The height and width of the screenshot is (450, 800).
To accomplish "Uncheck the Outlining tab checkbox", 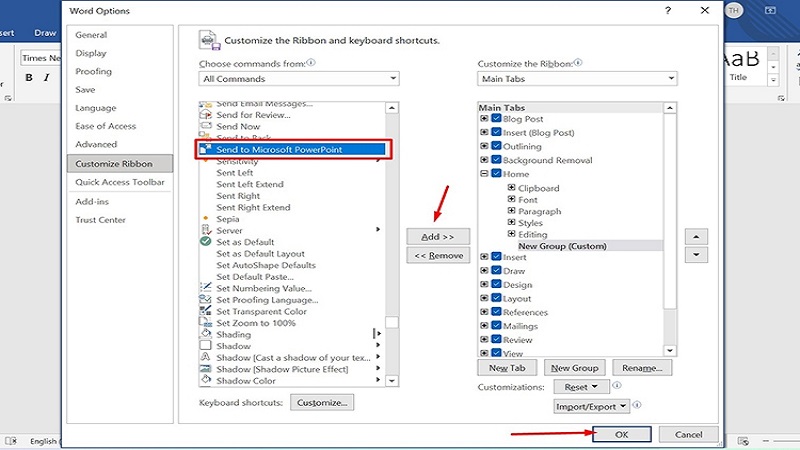I will [x=496, y=146].
